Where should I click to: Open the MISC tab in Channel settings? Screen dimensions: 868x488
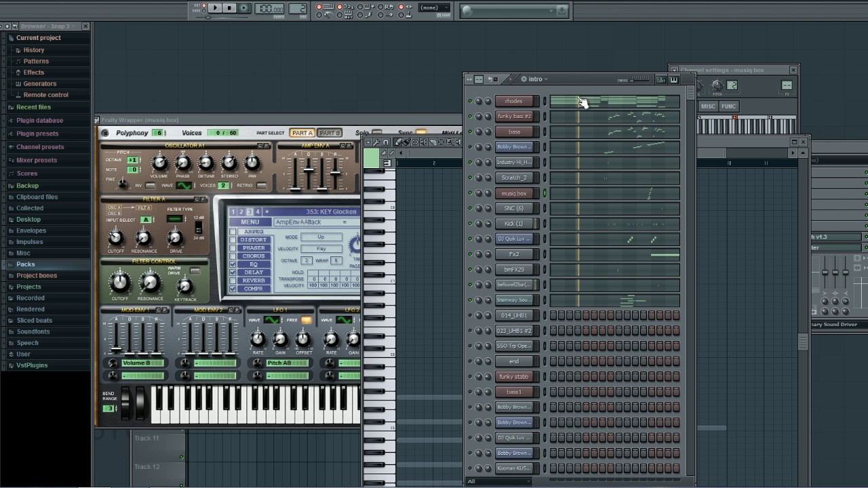708,106
